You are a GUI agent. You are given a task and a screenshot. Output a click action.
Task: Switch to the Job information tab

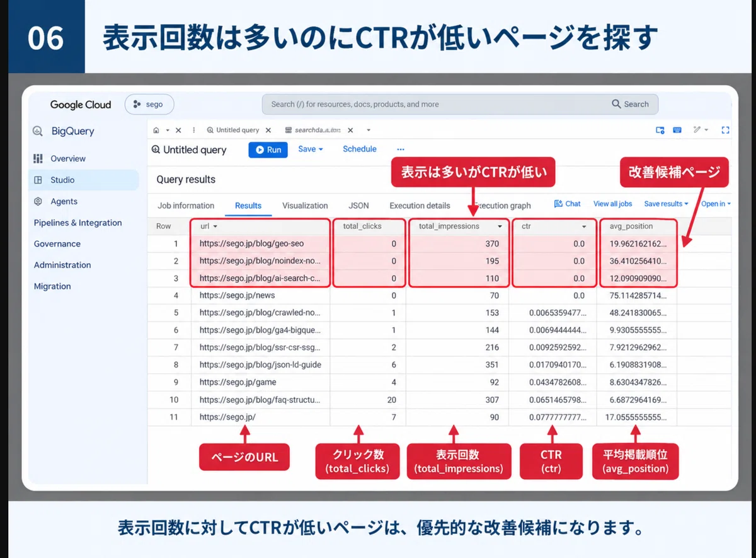coord(186,206)
